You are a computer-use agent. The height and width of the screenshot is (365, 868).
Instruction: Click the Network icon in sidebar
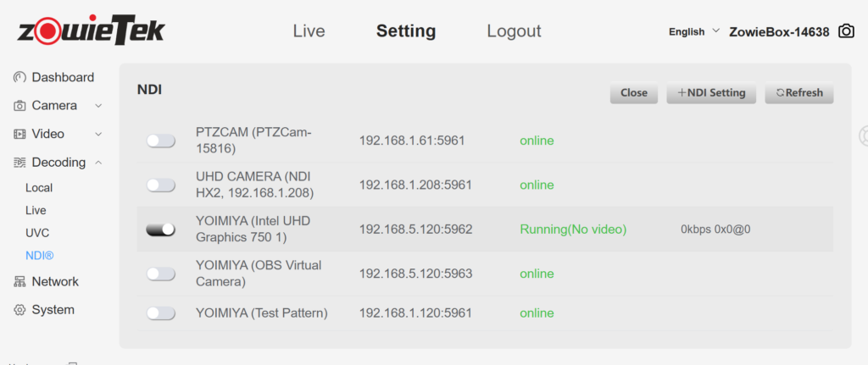[19, 282]
